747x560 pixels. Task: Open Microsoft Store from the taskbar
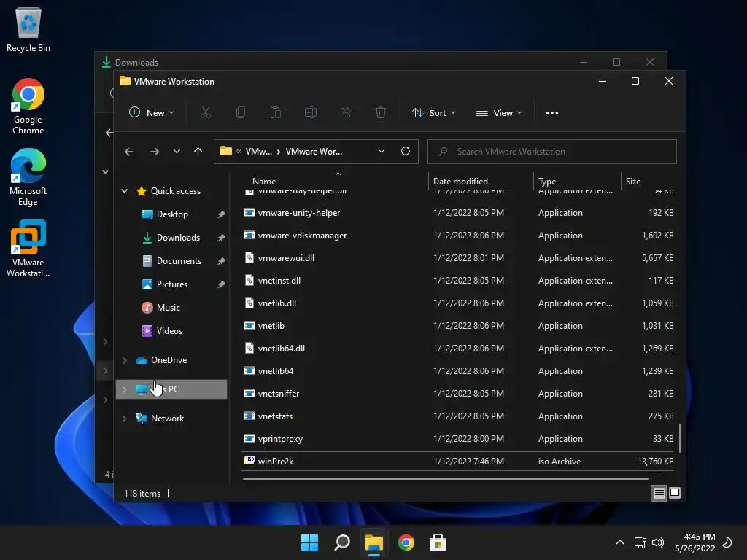click(438, 542)
